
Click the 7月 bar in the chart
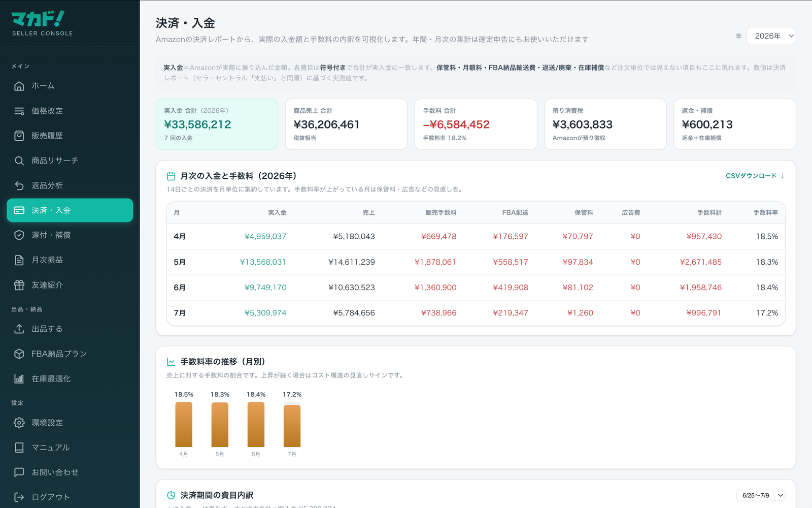click(292, 426)
